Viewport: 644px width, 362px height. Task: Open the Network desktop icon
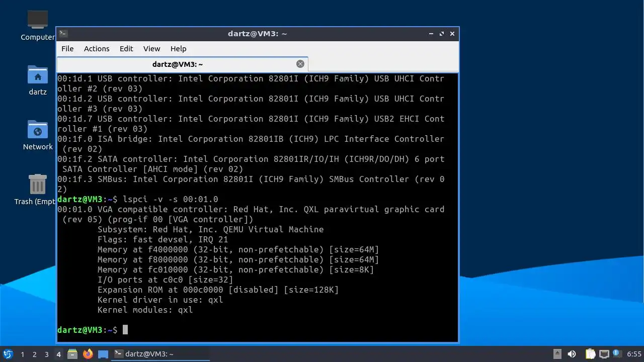(x=38, y=135)
